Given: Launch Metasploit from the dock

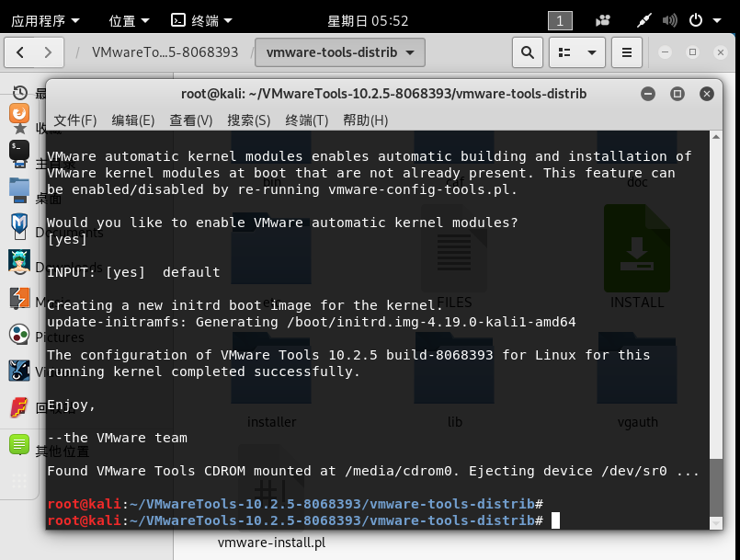Looking at the screenshot, I should (19, 225).
